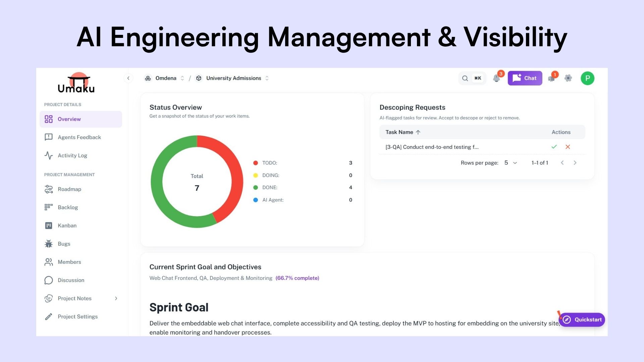The height and width of the screenshot is (362, 644).
Task: Open the Backlog page
Action: click(x=68, y=207)
